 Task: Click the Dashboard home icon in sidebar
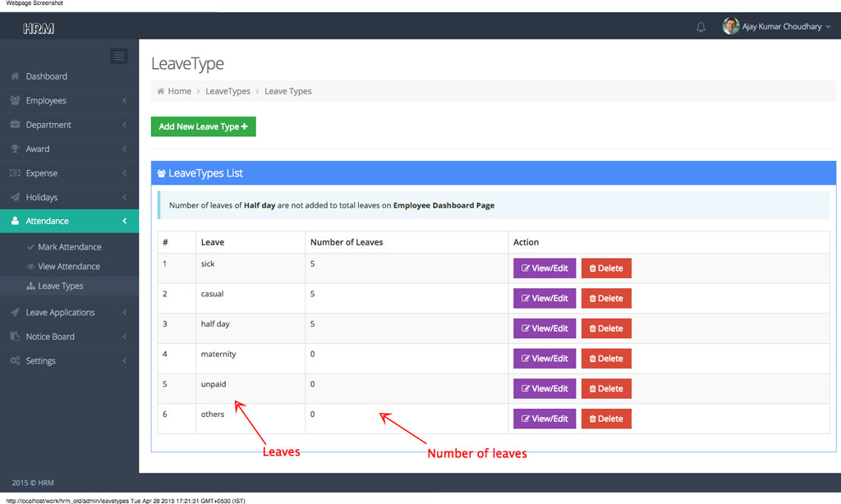[15, 76]
